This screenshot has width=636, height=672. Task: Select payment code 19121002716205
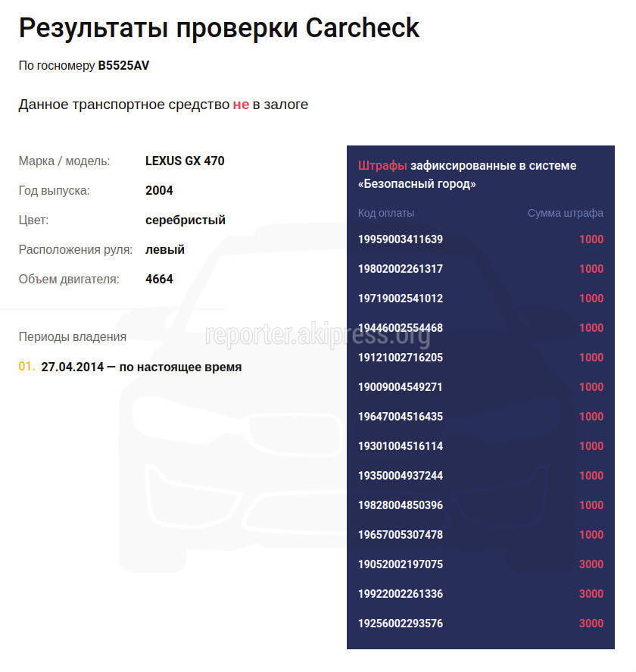point(401,358)
